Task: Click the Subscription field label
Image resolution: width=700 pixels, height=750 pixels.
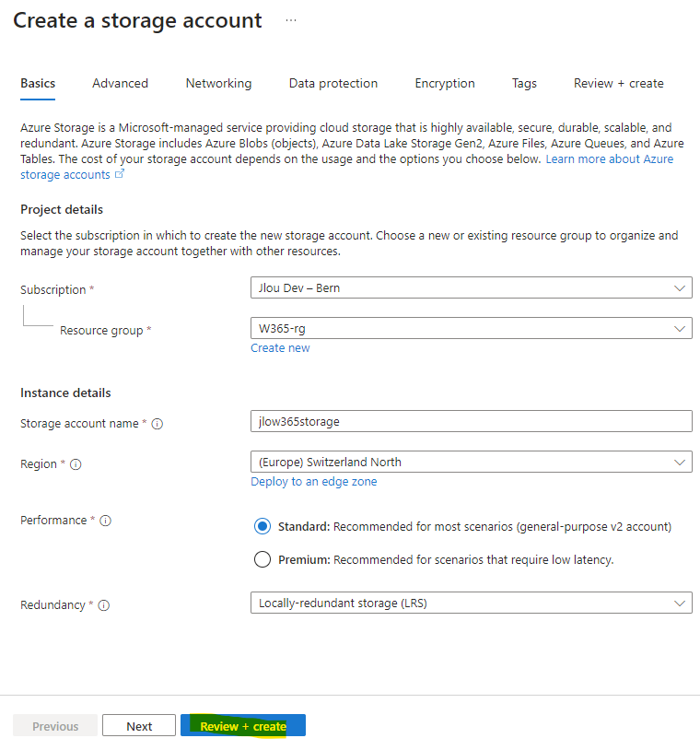Action: [x=53, y=290]
